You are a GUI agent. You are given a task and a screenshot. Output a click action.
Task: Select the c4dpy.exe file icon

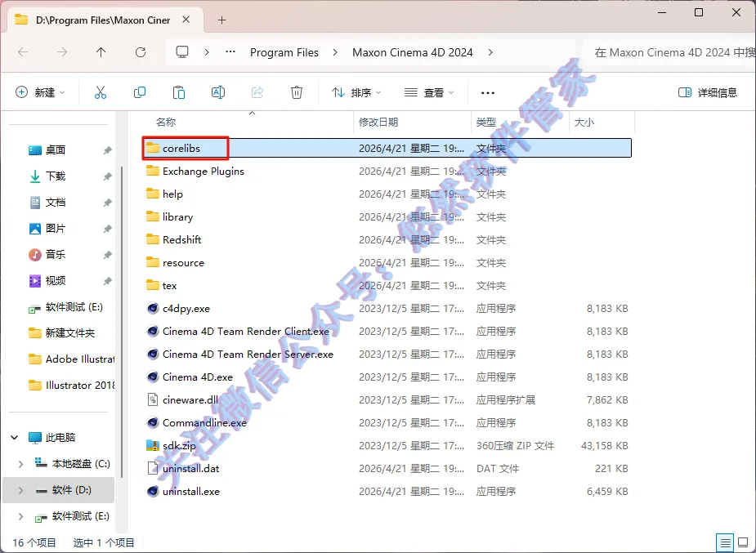pos(153,308)
